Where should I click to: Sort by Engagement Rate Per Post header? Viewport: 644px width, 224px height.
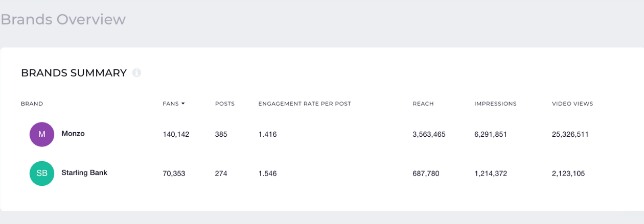point(305,104)
